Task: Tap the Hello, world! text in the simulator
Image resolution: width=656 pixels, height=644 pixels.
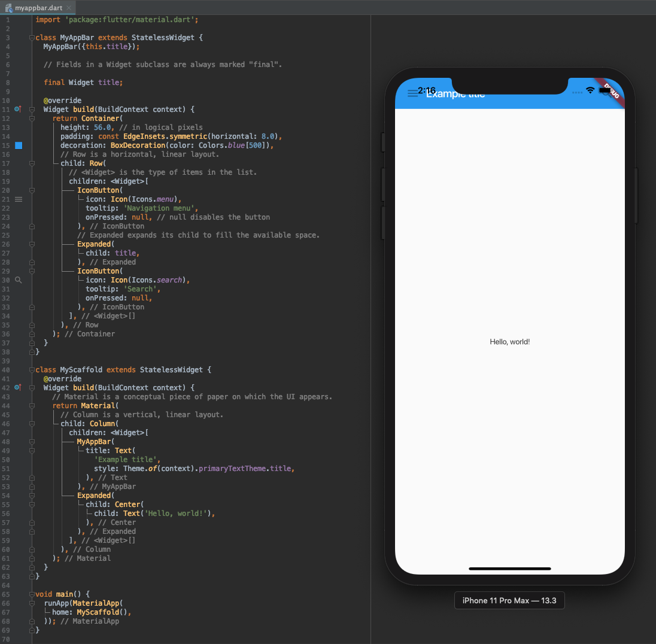Action: (x=509, y=342)
